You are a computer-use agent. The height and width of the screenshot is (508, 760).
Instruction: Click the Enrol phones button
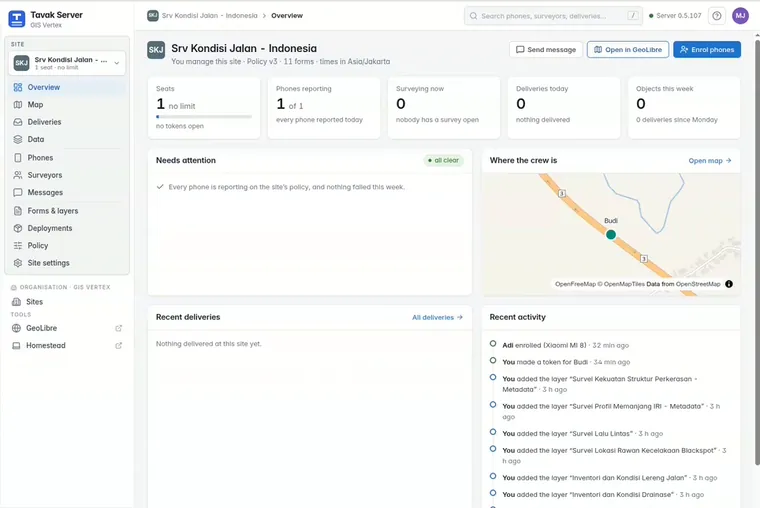[x=707, y=49]
